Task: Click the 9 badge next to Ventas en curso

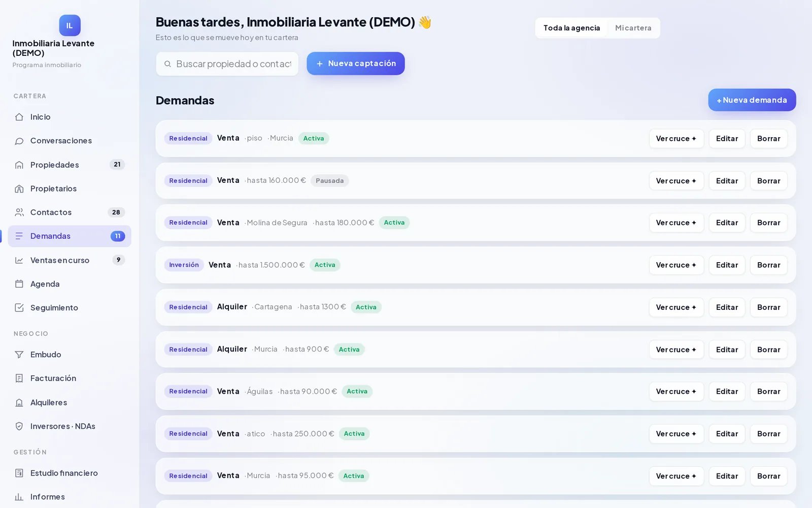Action: pyautogui.click(x=119, y=260)
